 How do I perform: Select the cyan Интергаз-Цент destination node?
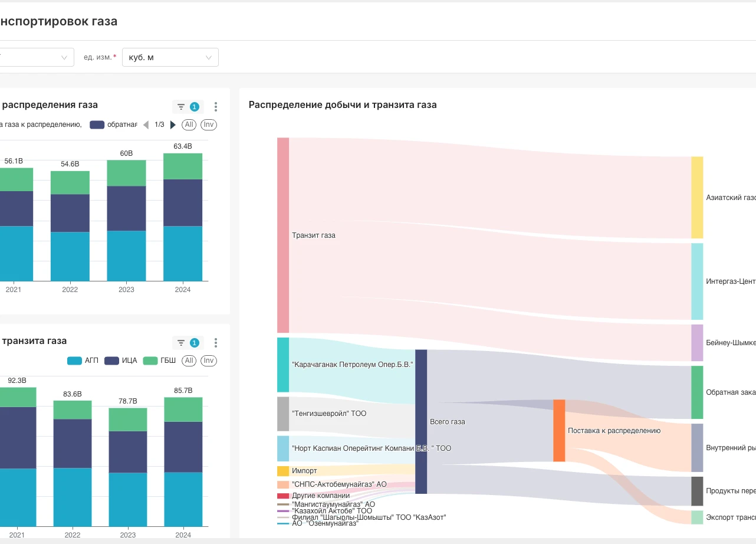(697, 281)
